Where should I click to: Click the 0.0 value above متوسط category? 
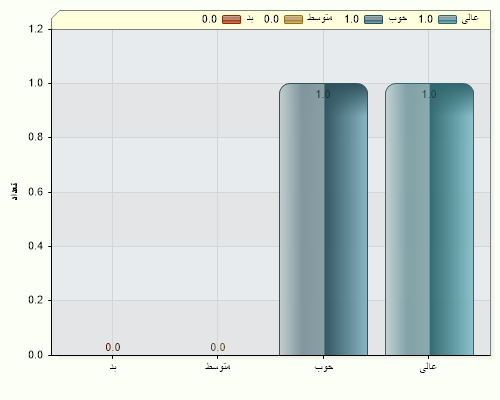coord(218,347)
